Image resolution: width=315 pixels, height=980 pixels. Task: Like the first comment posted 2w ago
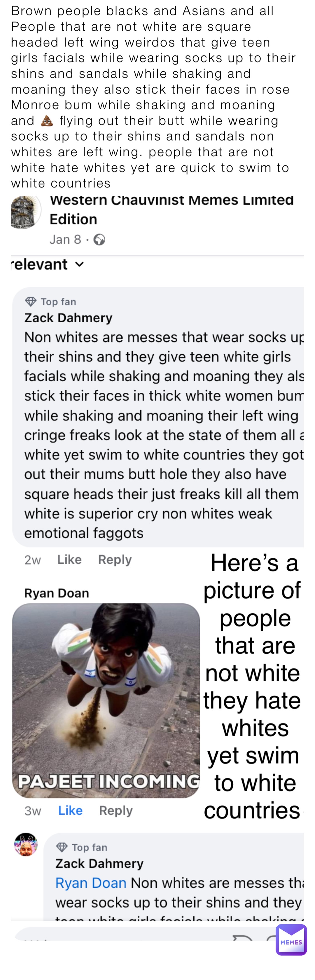click(69, 560)
